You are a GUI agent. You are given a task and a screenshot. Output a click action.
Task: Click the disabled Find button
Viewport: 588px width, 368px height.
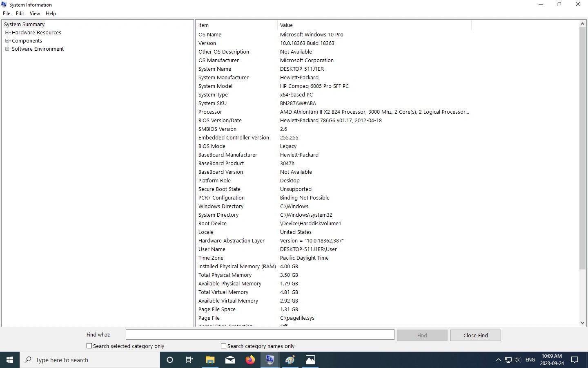tap(422, 335)
